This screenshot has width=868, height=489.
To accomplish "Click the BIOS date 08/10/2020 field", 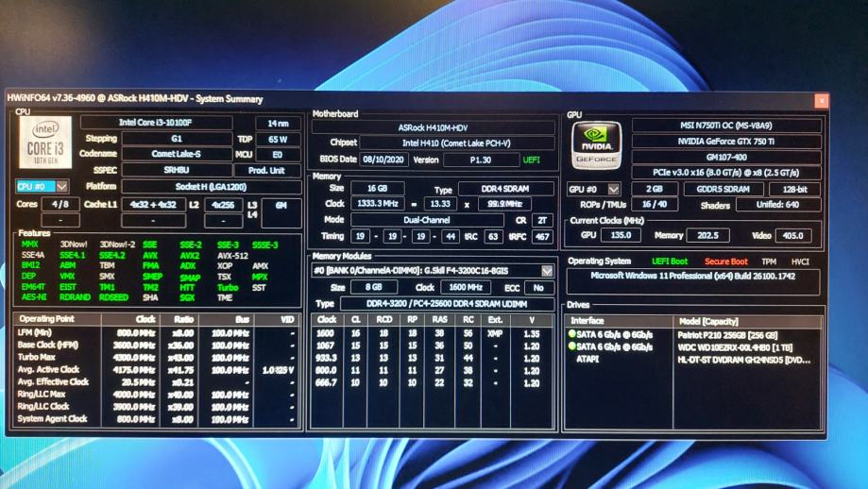I will (383, 160).
